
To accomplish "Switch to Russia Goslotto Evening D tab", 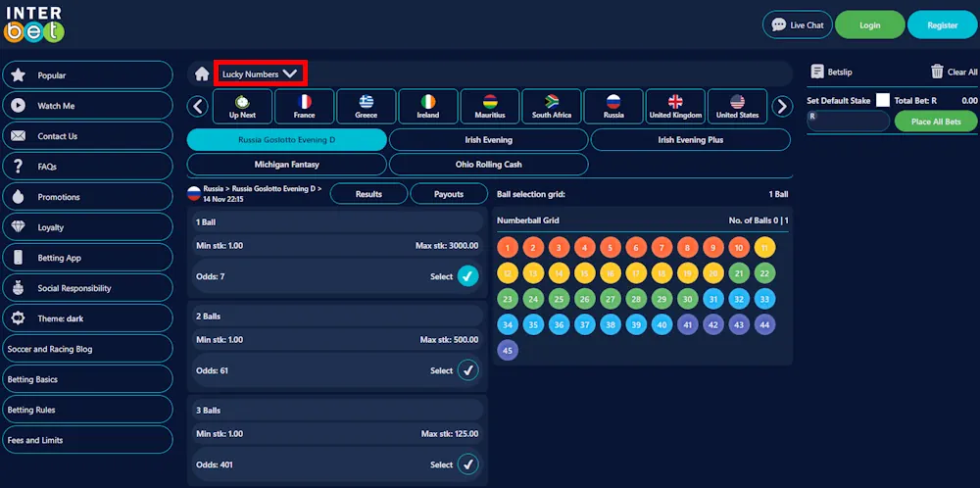I will point(287,140).
